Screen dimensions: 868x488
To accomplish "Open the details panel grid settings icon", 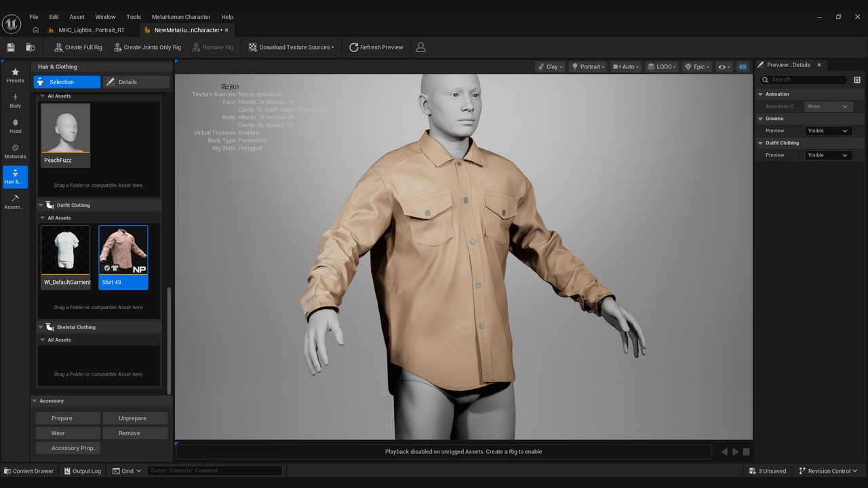I will [x=857, y=80].
